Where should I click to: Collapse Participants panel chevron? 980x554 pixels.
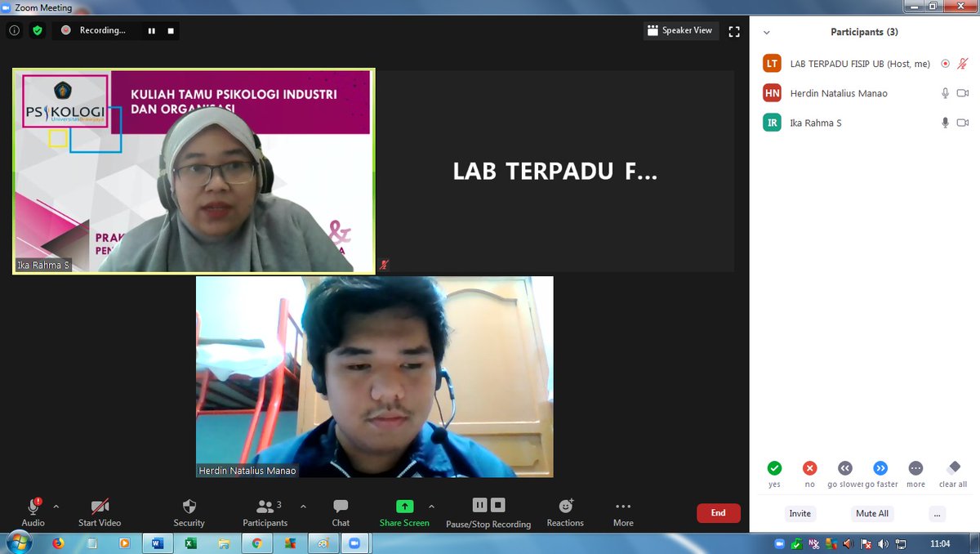[x=766, y=33]
